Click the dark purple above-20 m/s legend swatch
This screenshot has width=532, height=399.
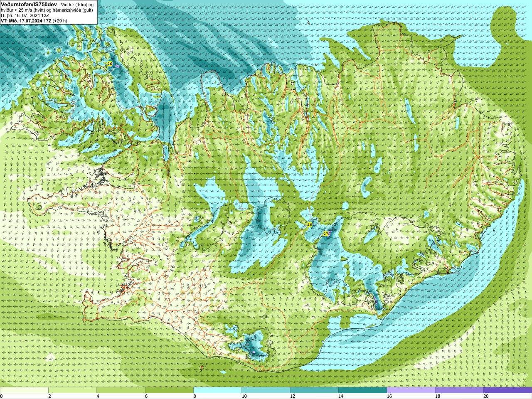point(507,390)
